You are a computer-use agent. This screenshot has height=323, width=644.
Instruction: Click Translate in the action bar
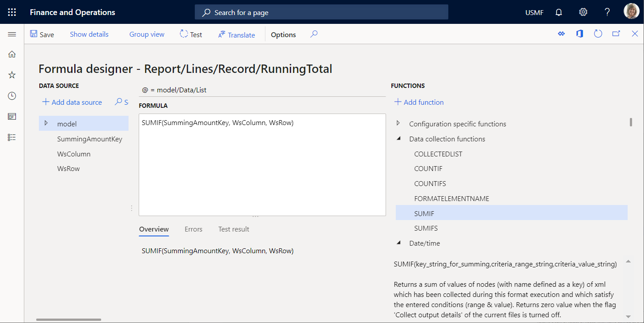(236, 34)
